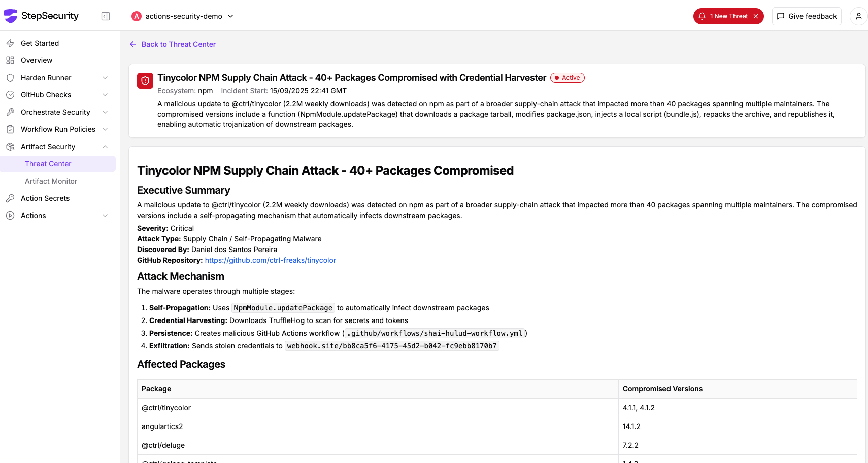868x463 pixels.
Task: Click the Action Secrets key icon
Action: point(10,198)
